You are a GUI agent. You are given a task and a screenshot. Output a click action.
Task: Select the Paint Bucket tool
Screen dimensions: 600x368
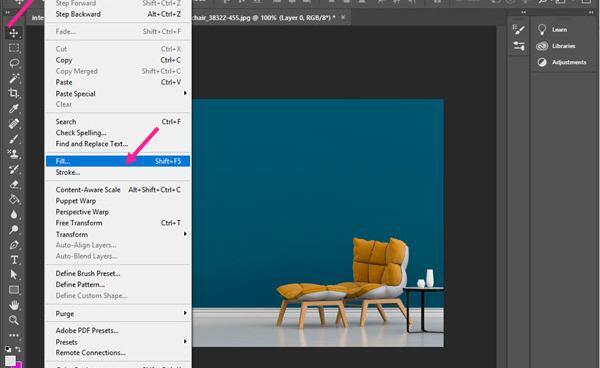coord(14,199)
